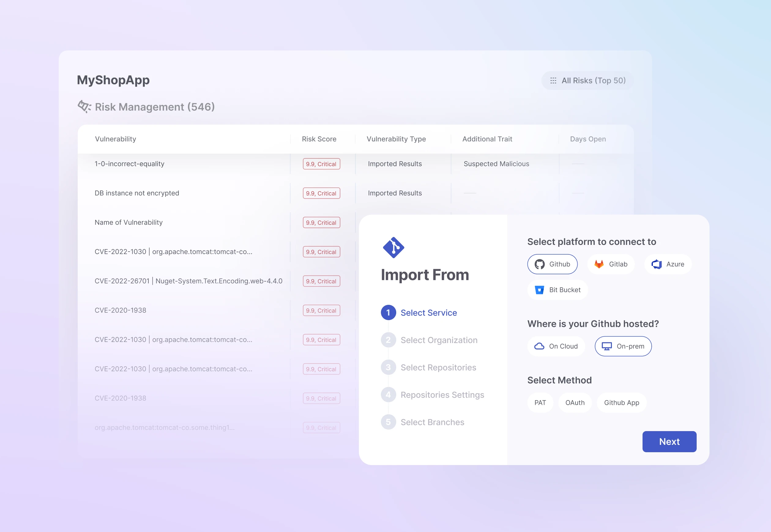771x532 pixels.
Task: Open the 1-0-incorrect-equality vulnerability row
Action: click(129, 164)
